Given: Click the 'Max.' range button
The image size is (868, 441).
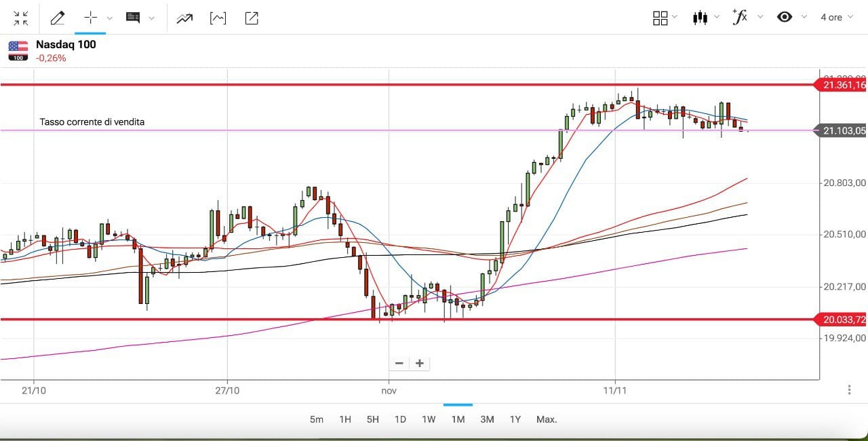Looking at the screenshot, I should tap(547, 419).
